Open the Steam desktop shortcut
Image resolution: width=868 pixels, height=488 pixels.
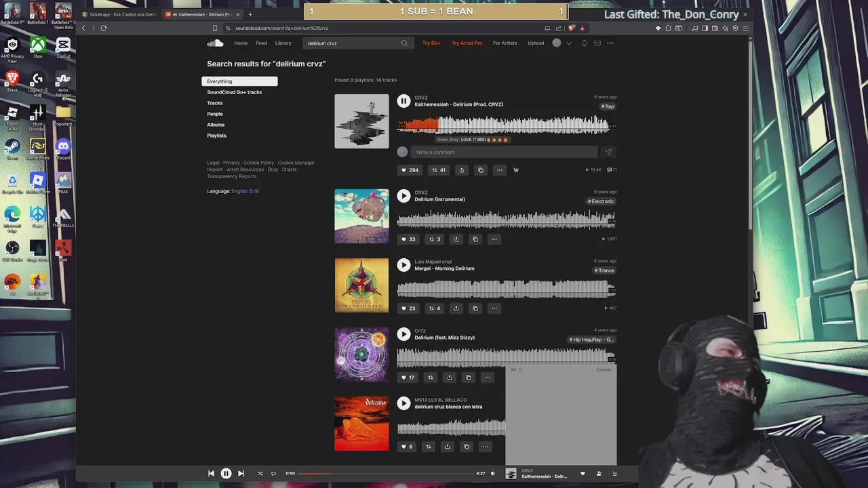(x=12, y=148)
